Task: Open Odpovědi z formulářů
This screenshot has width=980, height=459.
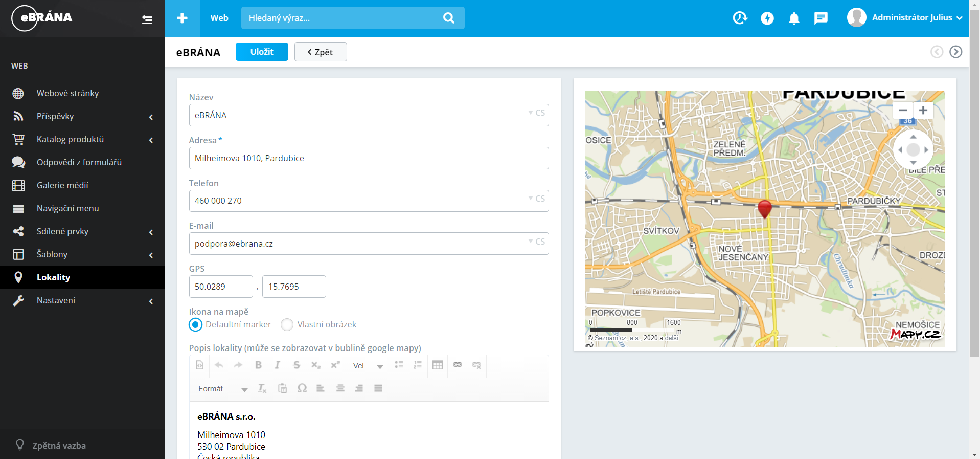Action: pyautogui.click(x=82, y=162)
